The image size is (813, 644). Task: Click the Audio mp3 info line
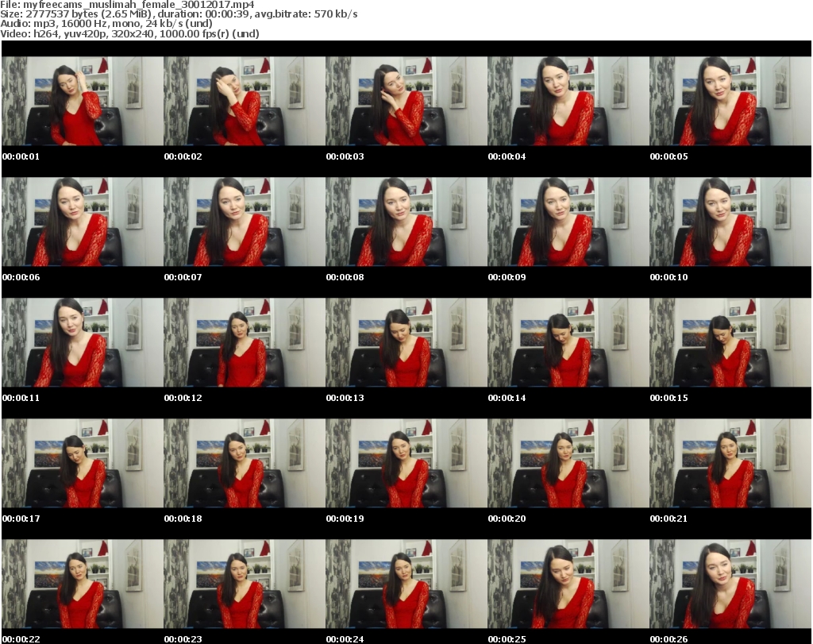pyautogui.click(x=106, y=23)
